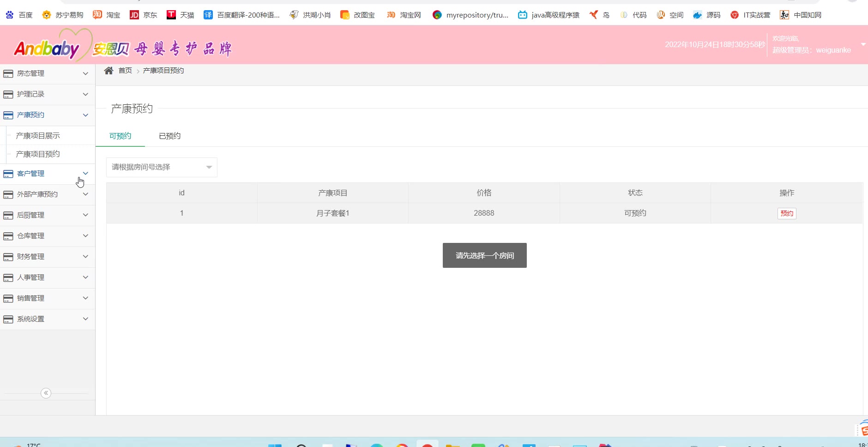Open the 天猫 bookmark icon

(171, 15)
